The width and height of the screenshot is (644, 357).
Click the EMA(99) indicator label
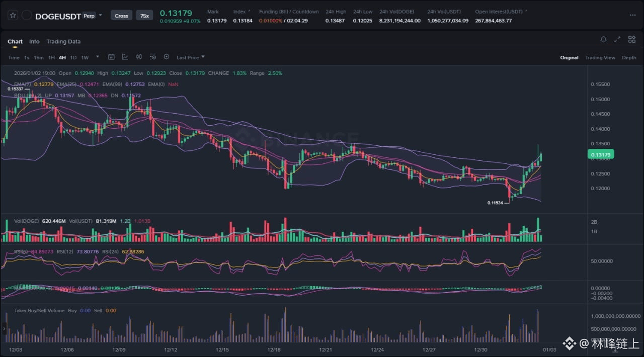[113, 84]
